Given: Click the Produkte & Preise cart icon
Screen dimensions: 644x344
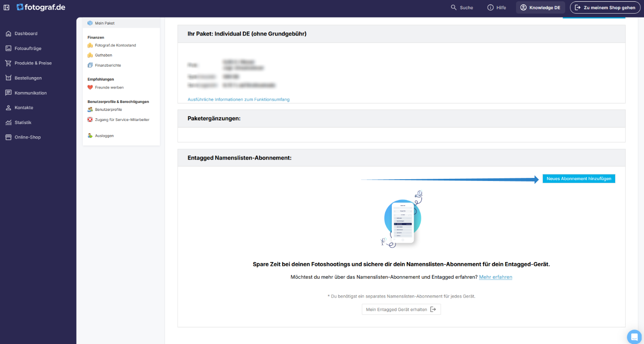Looking at the screenshot, I should point(8,63).
